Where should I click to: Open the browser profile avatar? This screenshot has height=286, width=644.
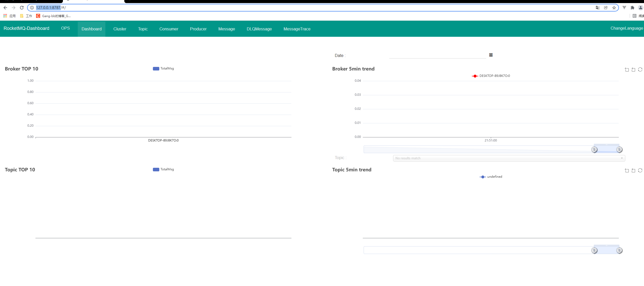click(641, 8)
